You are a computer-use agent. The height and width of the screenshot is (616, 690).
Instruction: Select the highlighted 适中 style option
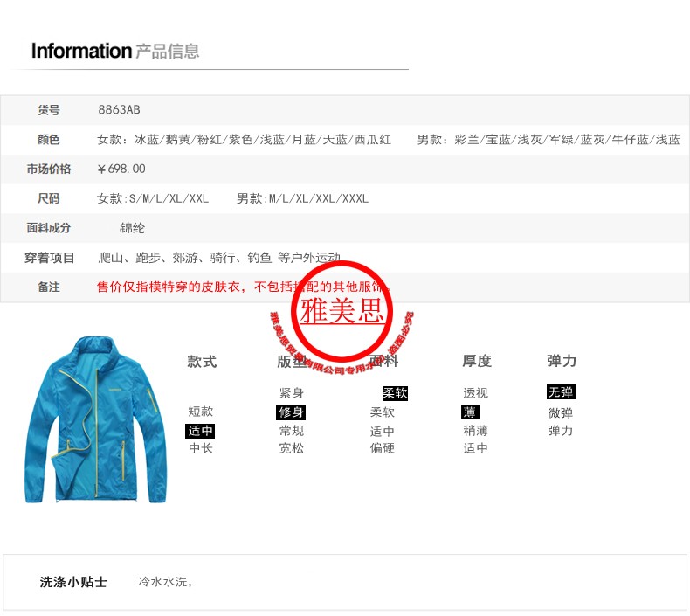(200, 431)
